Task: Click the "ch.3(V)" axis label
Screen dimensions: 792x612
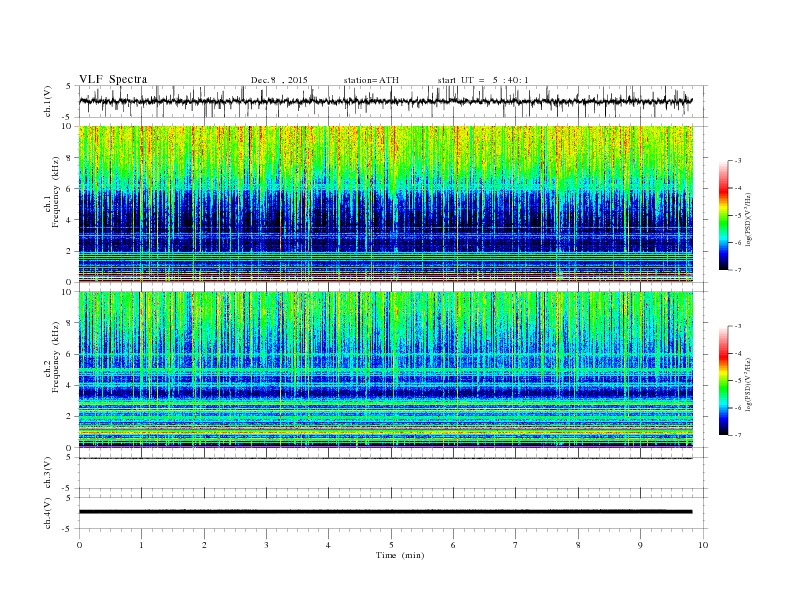Action: click(x=48, y=473)
